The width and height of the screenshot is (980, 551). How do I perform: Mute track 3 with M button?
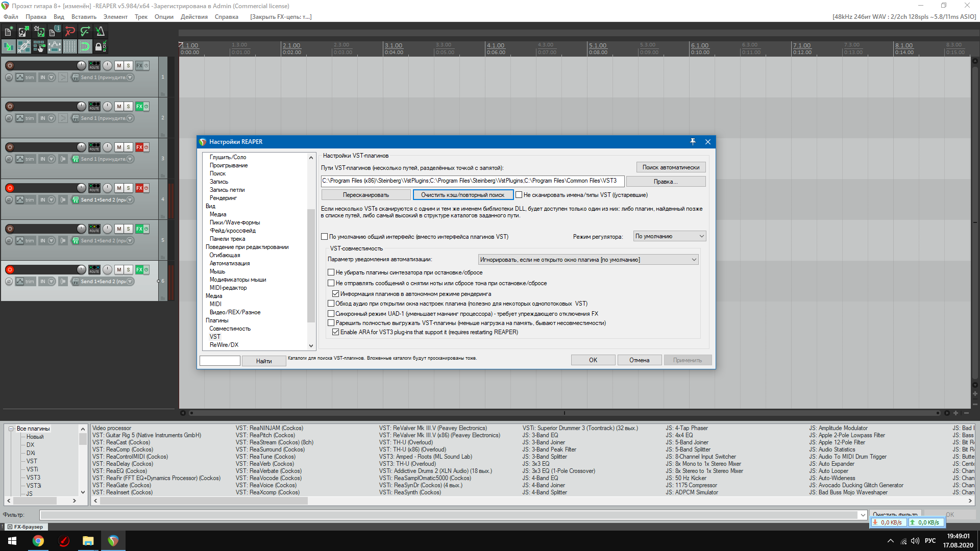coord(119,147)
